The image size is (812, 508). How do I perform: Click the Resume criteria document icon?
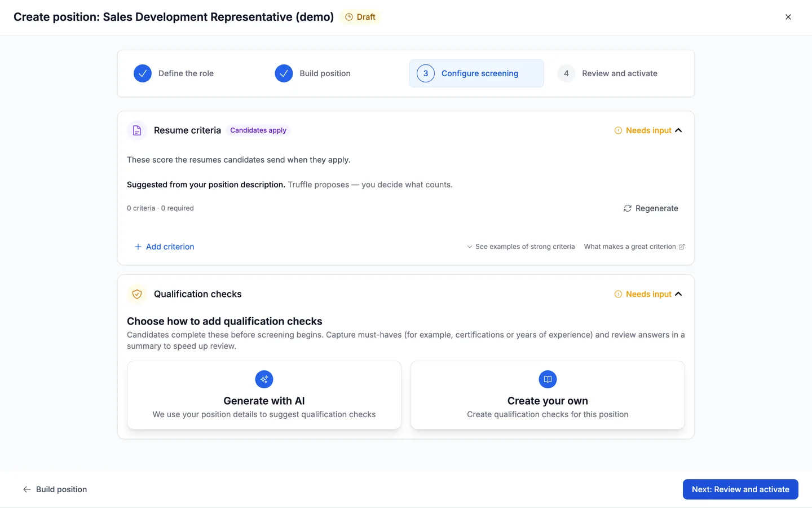137,130
